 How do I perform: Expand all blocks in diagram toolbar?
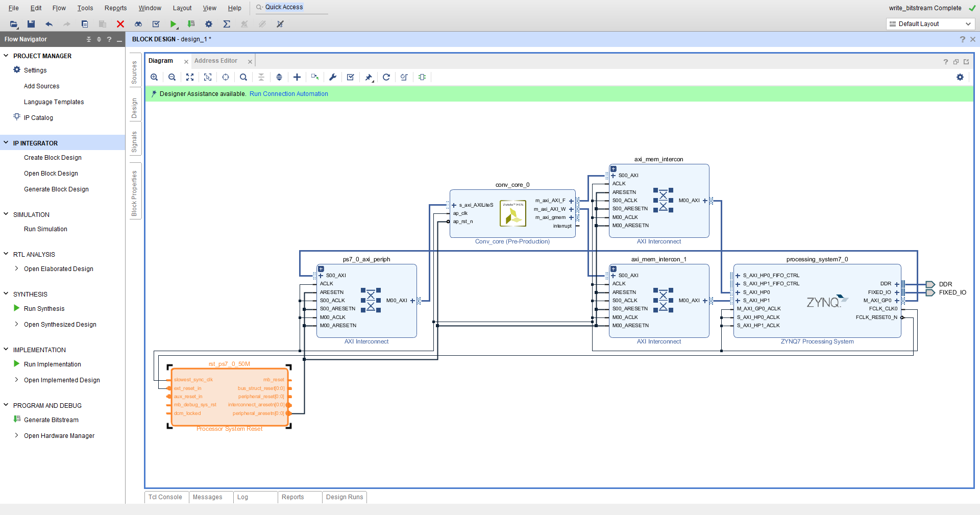(x=279, y=77)
